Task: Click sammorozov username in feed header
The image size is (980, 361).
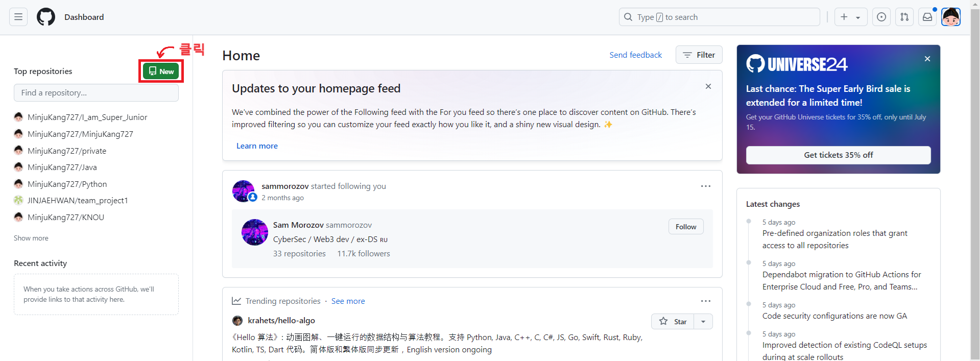Action: click(x=285, y=186)
